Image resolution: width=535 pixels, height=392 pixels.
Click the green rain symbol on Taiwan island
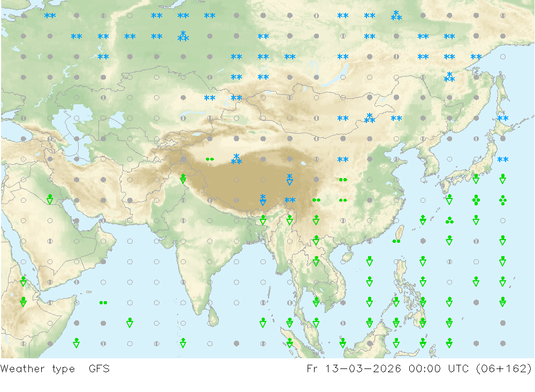396,241
